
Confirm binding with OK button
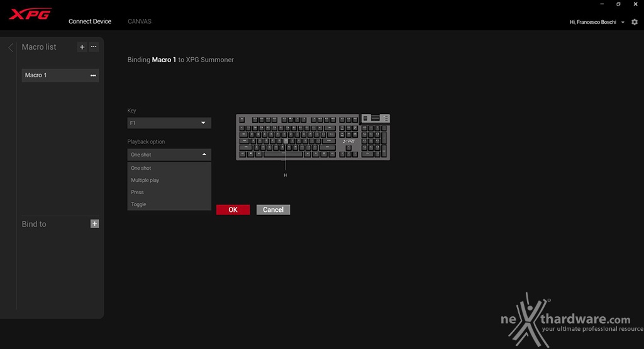[233, 209]
